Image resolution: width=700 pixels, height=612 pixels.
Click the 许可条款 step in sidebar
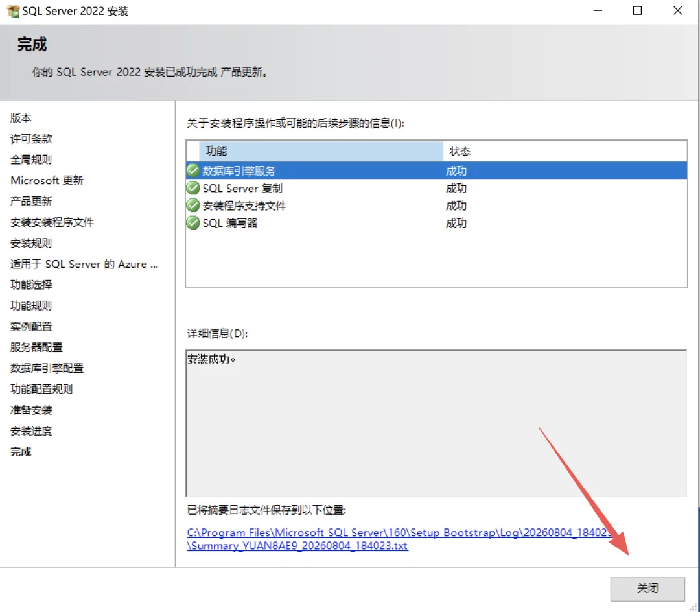click(x=31, y=138)
